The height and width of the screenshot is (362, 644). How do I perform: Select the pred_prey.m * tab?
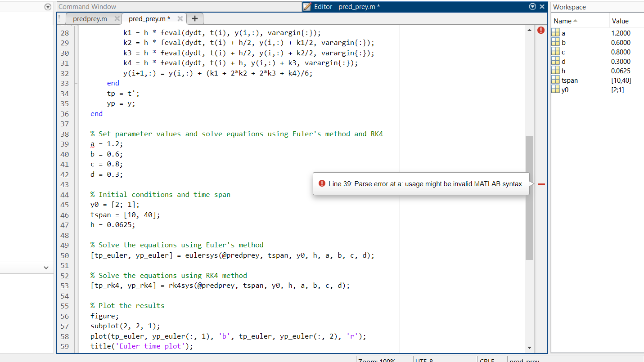point(149,19)
